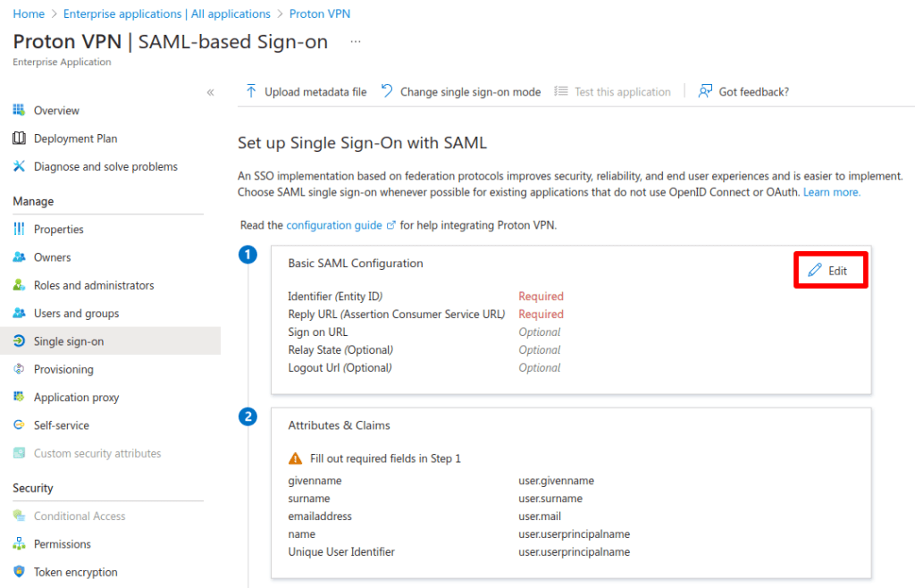The width and height of the screenshot is (915, 588).
Task: Click the Token encryption shield icon
Action: click(x=20, y=572)
